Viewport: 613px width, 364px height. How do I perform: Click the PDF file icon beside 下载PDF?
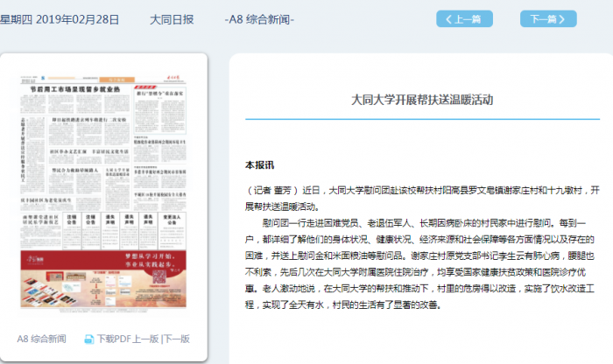88,339
